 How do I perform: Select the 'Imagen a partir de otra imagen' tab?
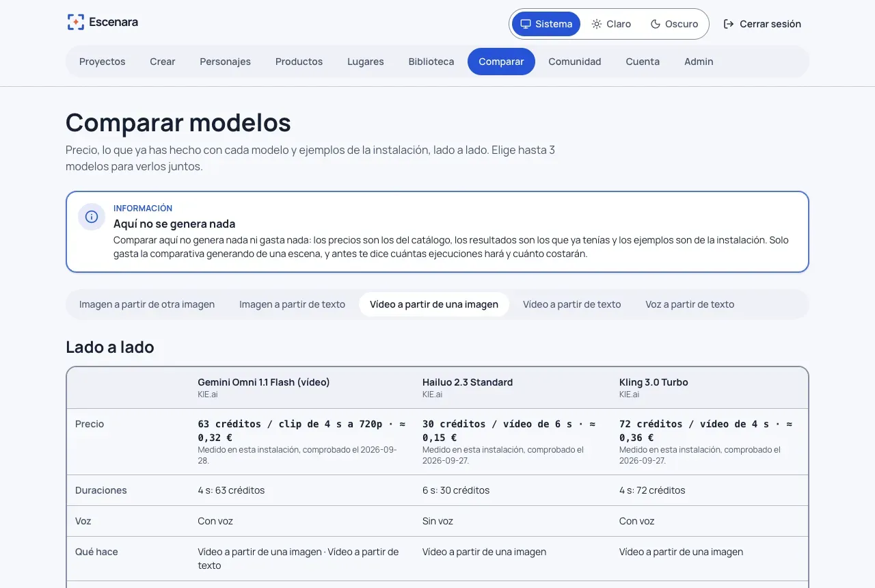pyautogui.click(x=147, y=304)
